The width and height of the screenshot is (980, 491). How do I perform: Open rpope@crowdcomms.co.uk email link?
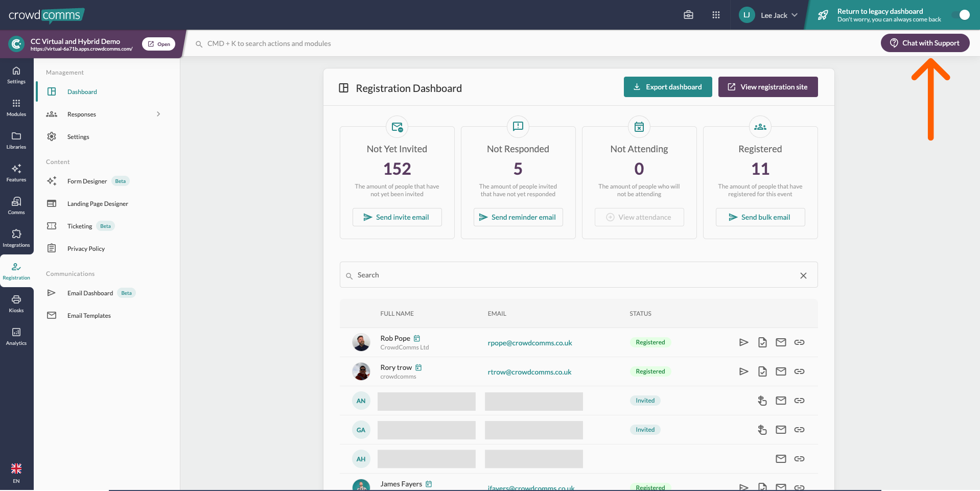pyautogui.click(x=529, y=343)
